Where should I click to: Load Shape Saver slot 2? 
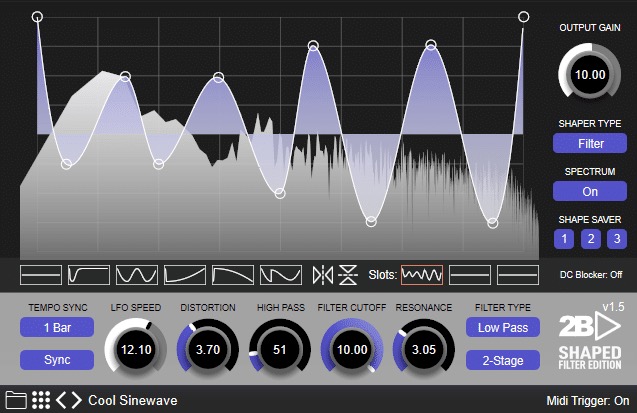click(591, 239)
